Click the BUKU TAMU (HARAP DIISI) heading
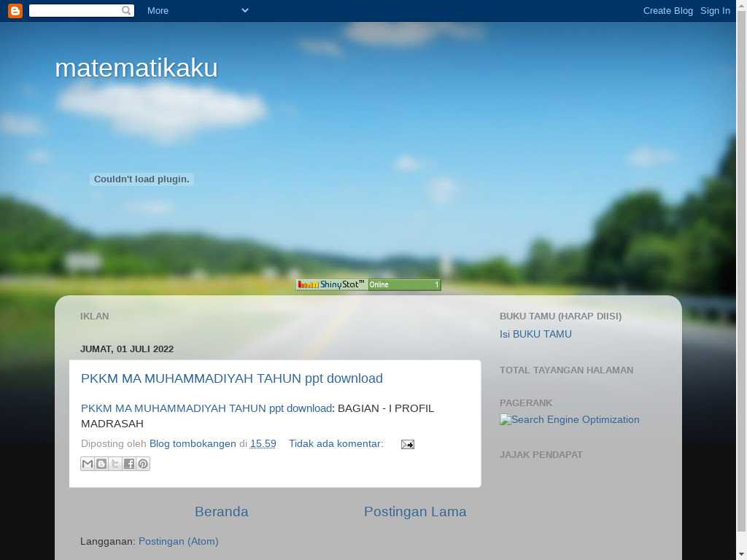Image resolution: width=747 pixels, height=560 pixels. (561, 316)
